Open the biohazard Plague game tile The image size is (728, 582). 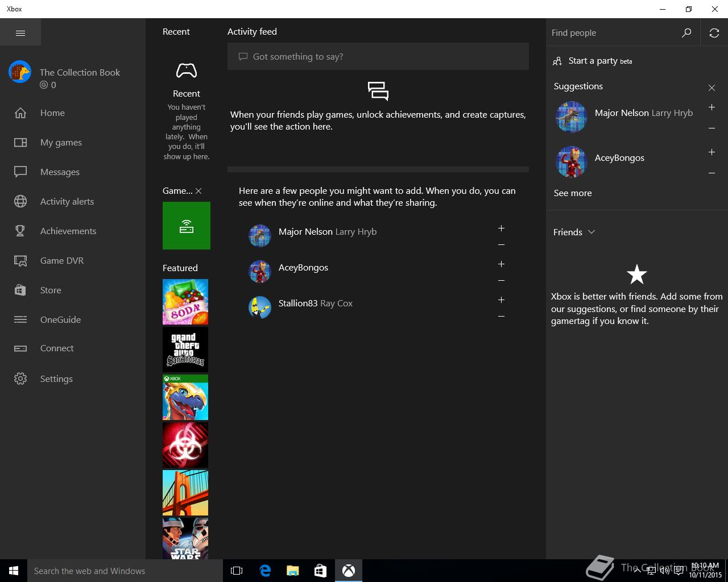tap(185, 445)
